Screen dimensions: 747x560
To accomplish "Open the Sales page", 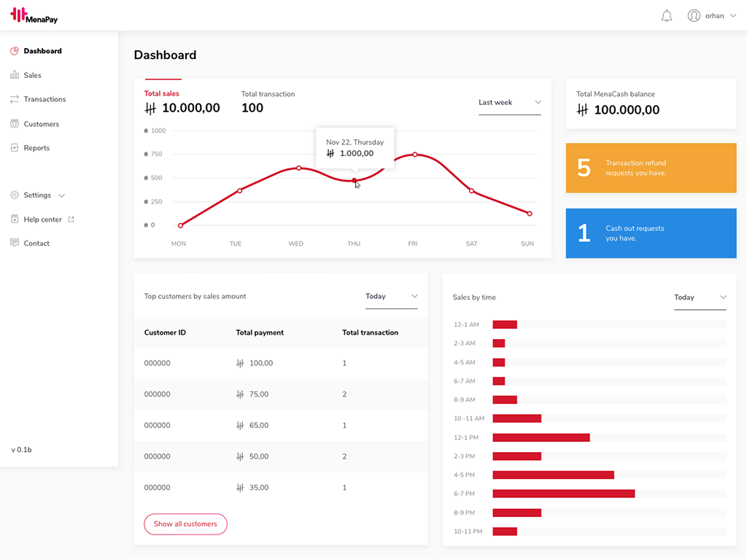I will click(32, 75).
